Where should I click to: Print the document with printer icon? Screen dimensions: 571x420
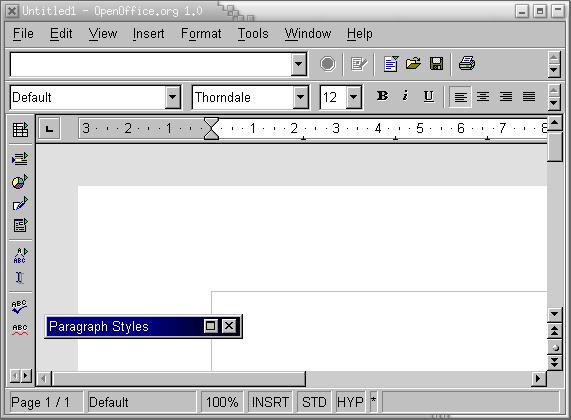click(466, 63)
